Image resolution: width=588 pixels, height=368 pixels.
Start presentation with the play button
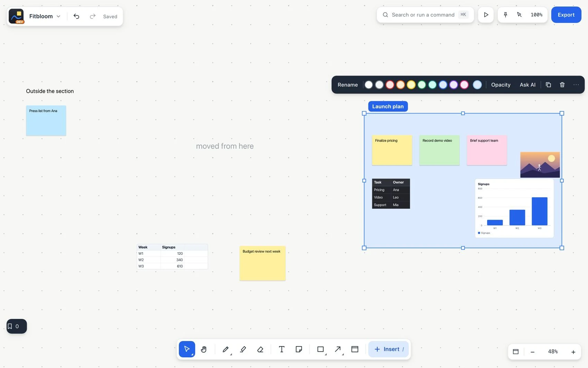tap(486, 15)
